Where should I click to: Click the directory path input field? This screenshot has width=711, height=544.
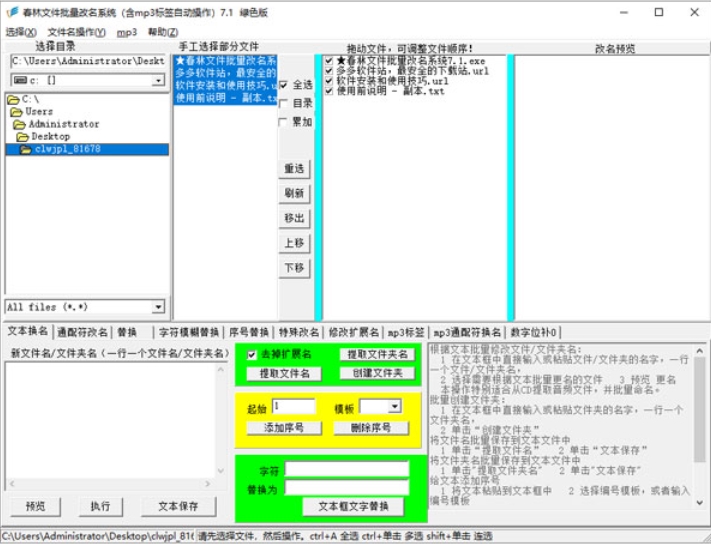[88, 61]
